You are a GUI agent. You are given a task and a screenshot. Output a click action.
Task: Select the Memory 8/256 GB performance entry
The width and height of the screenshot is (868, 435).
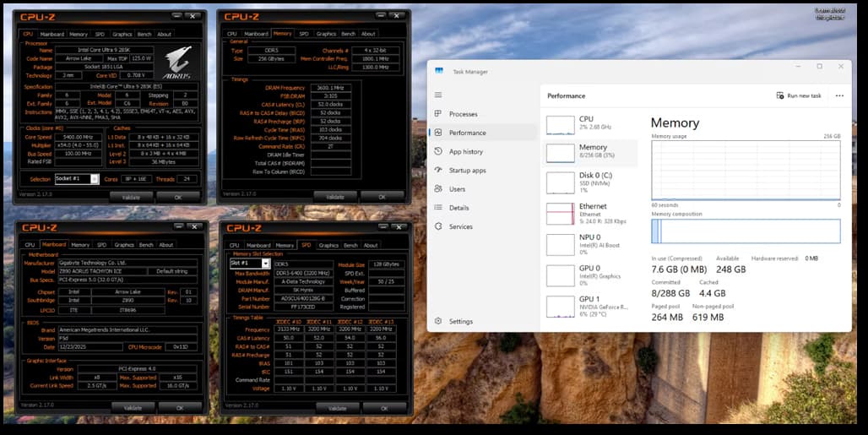[590, 153]
